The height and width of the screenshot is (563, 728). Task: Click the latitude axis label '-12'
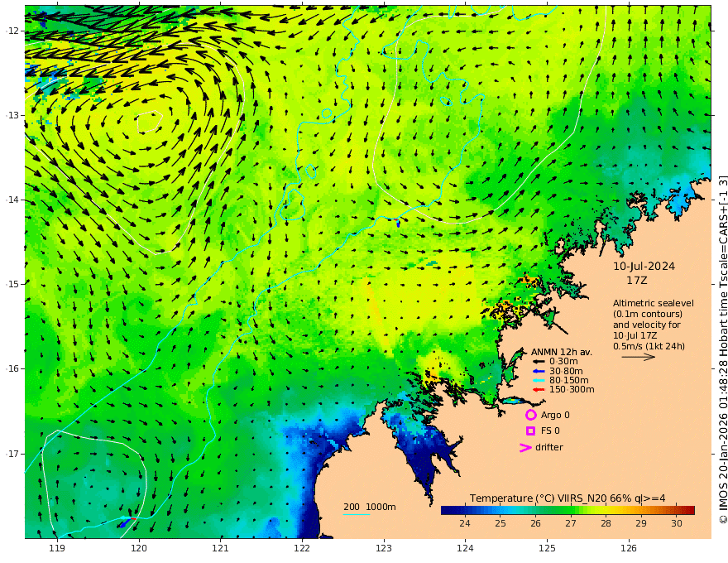tap(13, 31)
